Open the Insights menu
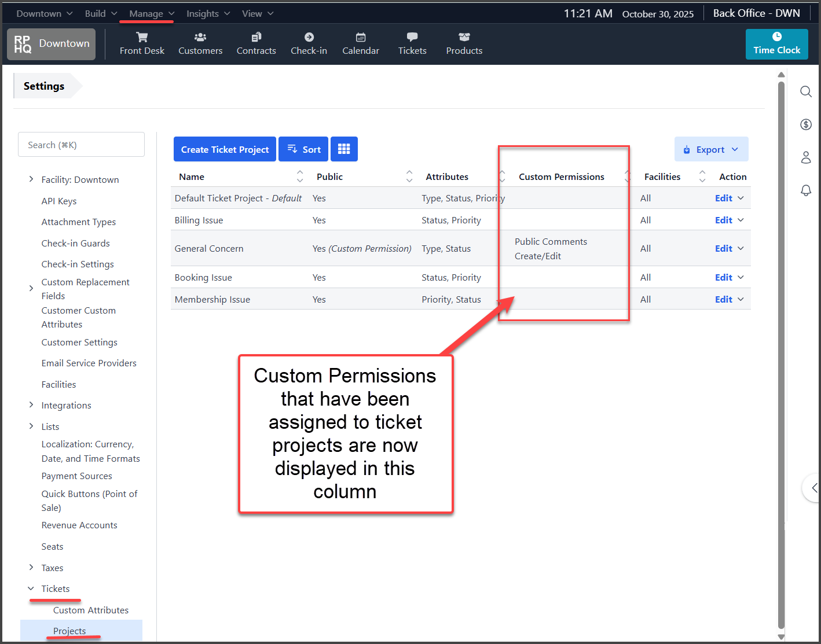821x644 pixels. tap(203, 13)
